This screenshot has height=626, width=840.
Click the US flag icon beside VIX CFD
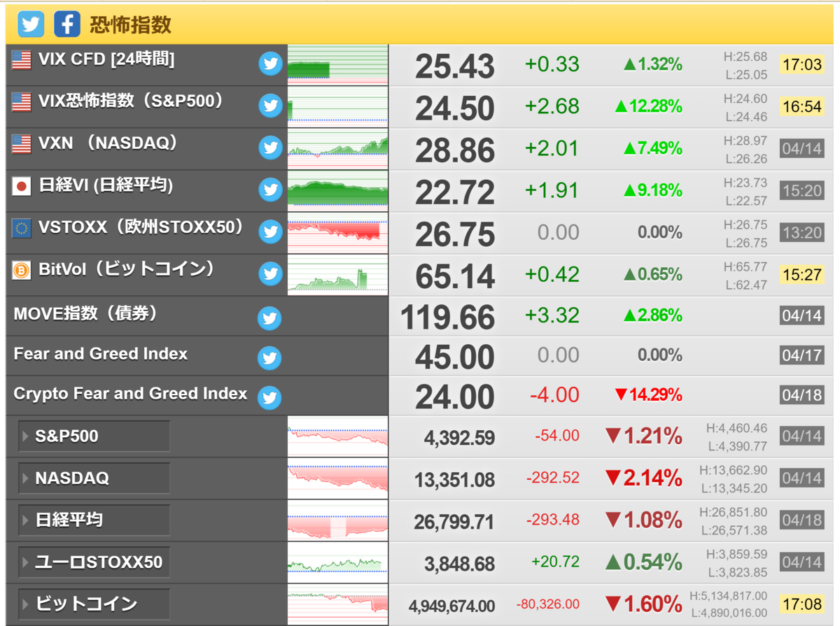(22, 60)
